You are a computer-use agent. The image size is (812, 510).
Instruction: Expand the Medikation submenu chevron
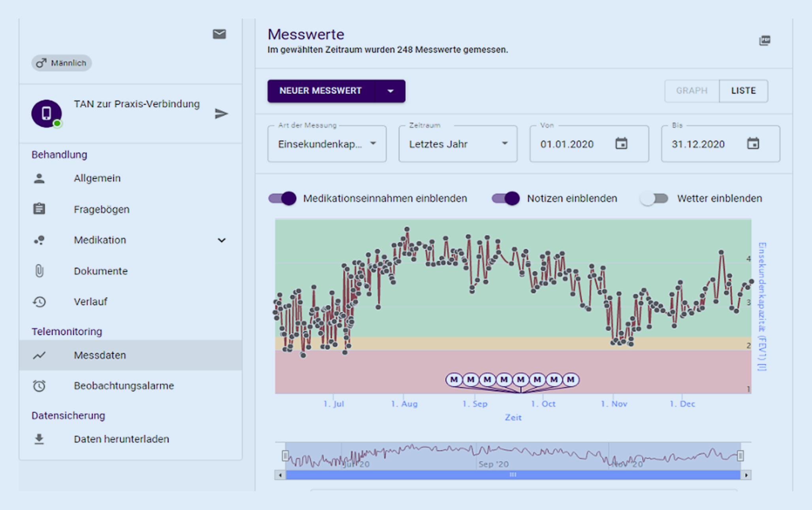tap(222, 240)
